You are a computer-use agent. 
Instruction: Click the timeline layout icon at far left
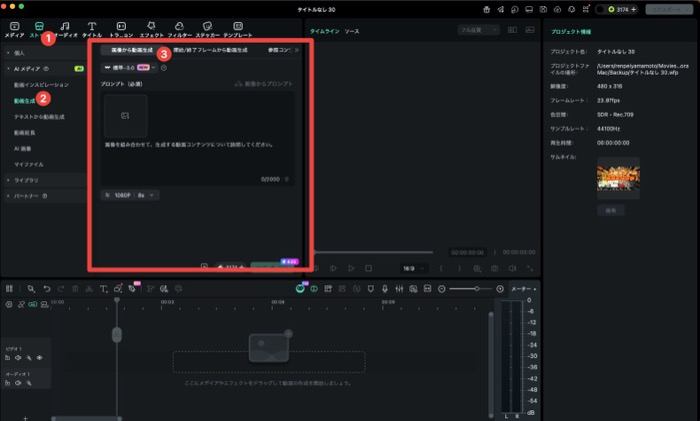[9, 289]
